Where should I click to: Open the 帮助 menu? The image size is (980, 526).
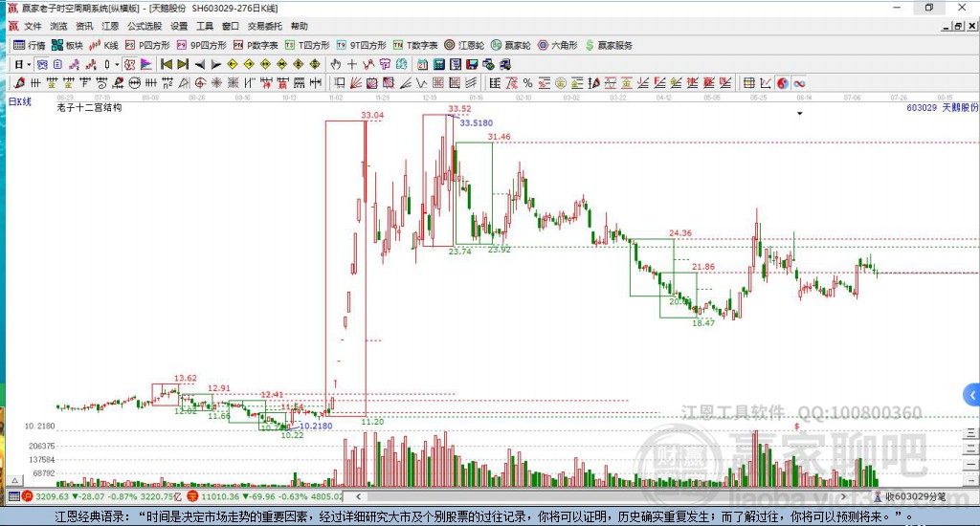coord(300,26)
